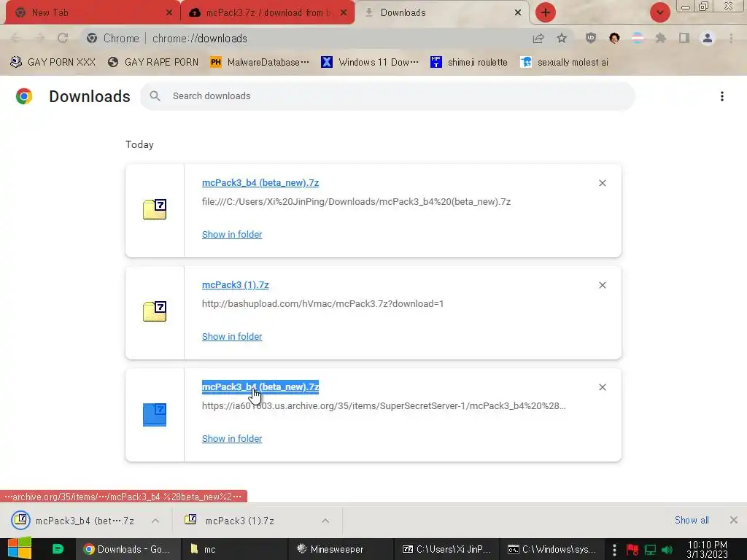Toggle the side panel icon

684,38
